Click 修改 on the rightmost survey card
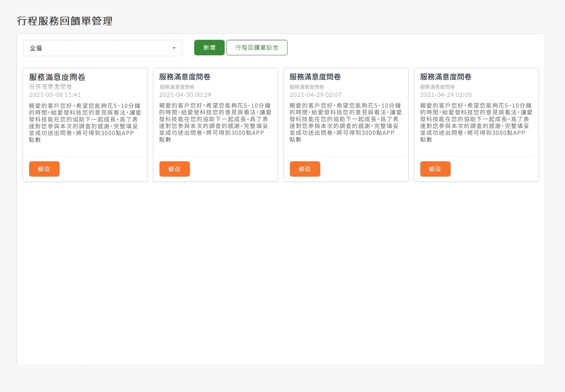565x392 pixels. [x=435, y=169]
